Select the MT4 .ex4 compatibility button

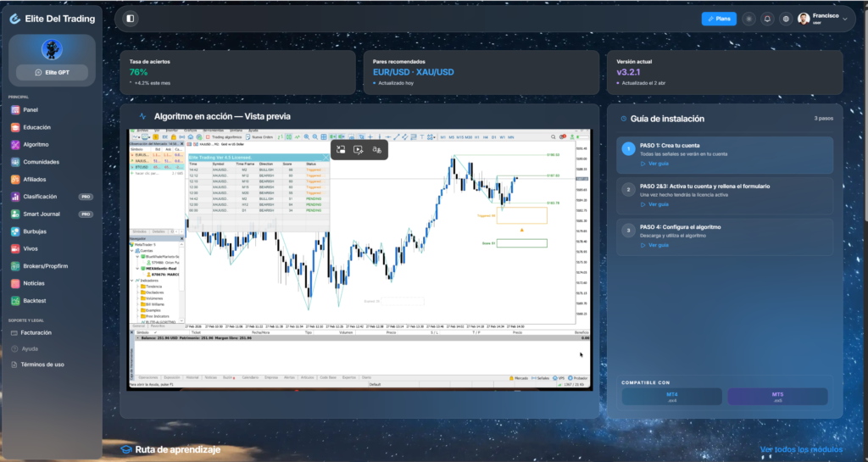tap(671, 397)
